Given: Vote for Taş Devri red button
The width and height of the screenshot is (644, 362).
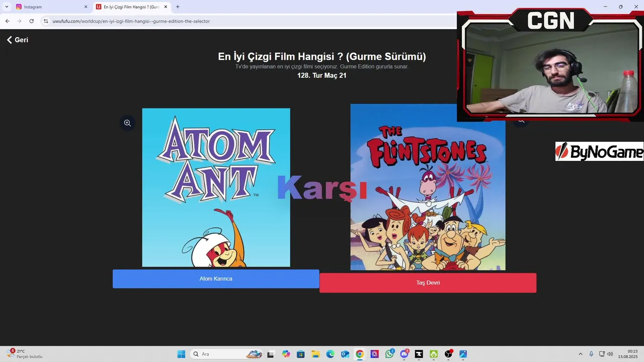Looking at the screenshot, I should click(428, 283).
